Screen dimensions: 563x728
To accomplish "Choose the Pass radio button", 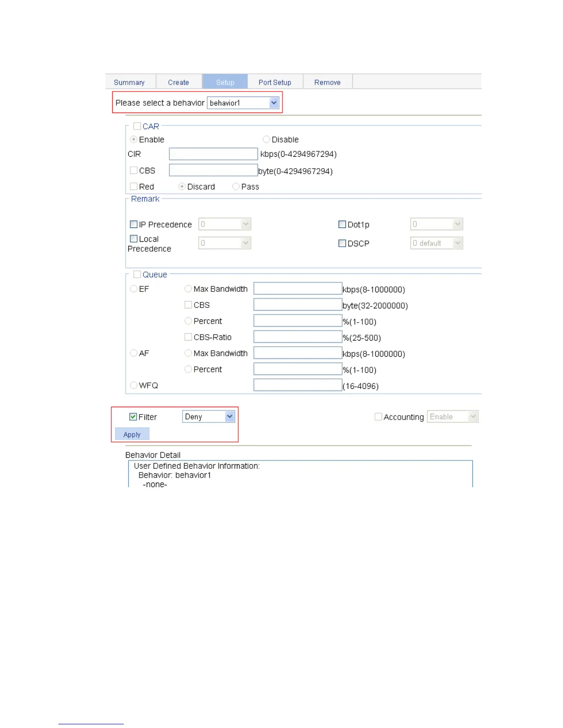I will pos(236,187).
